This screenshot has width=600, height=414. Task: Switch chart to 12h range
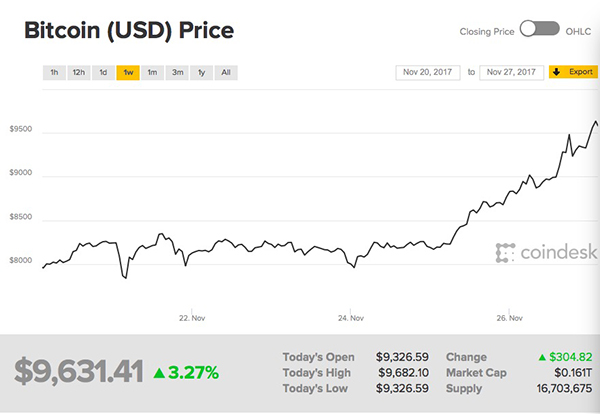[79, 72]
